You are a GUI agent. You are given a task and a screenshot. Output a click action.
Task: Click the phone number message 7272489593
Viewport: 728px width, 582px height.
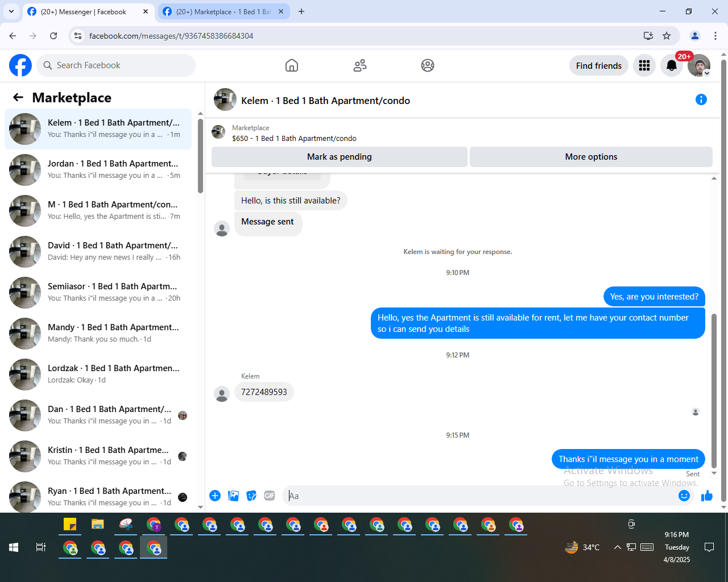tap(264, 392)
